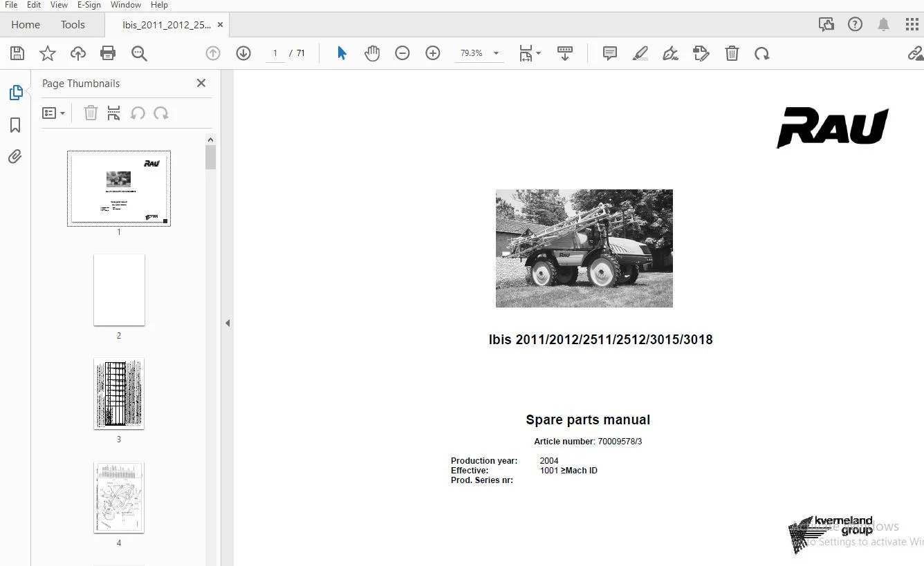Screen dimensions: 924x566
Task: Open the edit PDF stamp icon
Action: pyautogui.click(x=701, y=53)
